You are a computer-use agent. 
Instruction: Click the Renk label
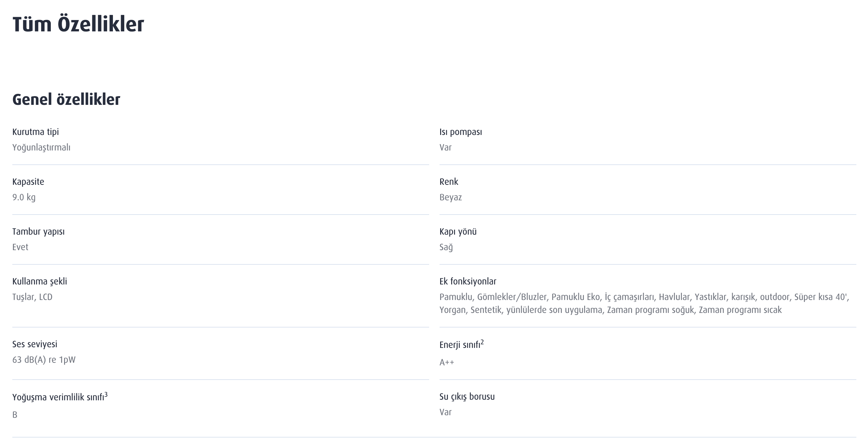[x=449, y=182]
